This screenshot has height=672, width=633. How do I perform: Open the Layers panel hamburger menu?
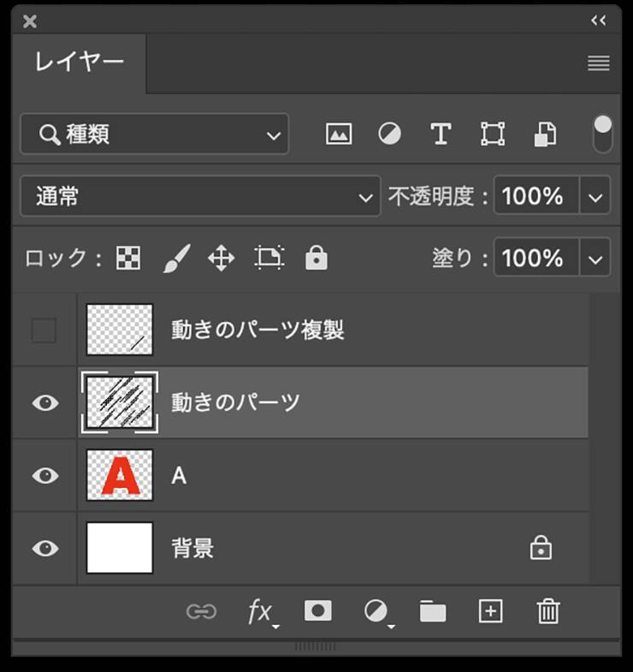599,63
